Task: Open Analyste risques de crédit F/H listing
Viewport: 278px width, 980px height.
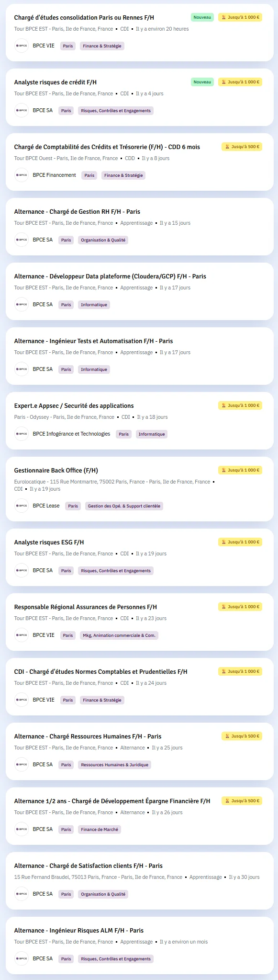Action: click(x=56, y=82)
